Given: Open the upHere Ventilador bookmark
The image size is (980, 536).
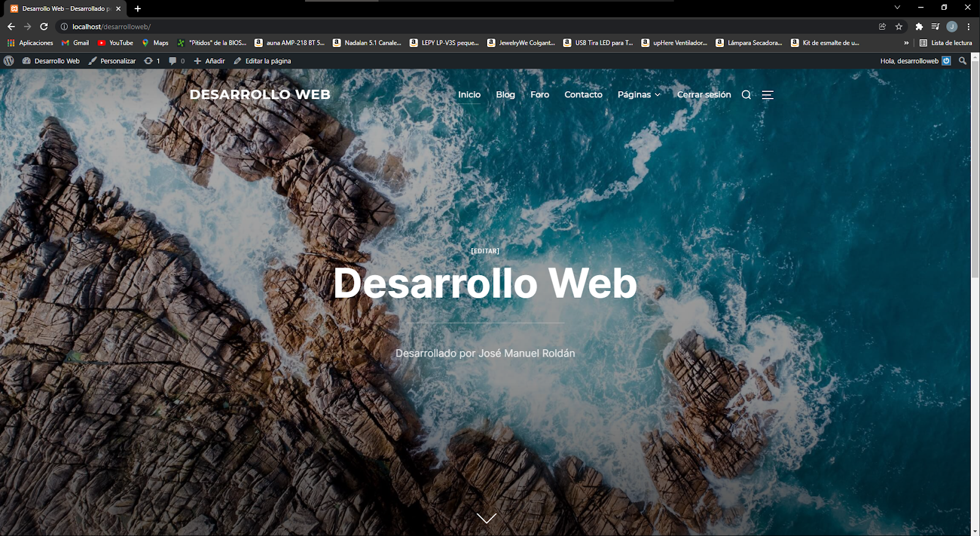Looking at the screenshot, I should coord(674,43).
